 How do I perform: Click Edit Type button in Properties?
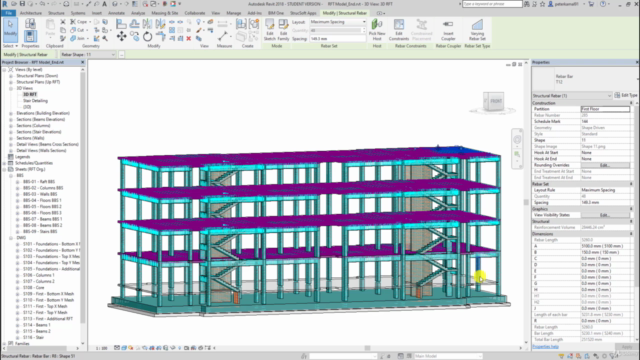coord(626,95)
